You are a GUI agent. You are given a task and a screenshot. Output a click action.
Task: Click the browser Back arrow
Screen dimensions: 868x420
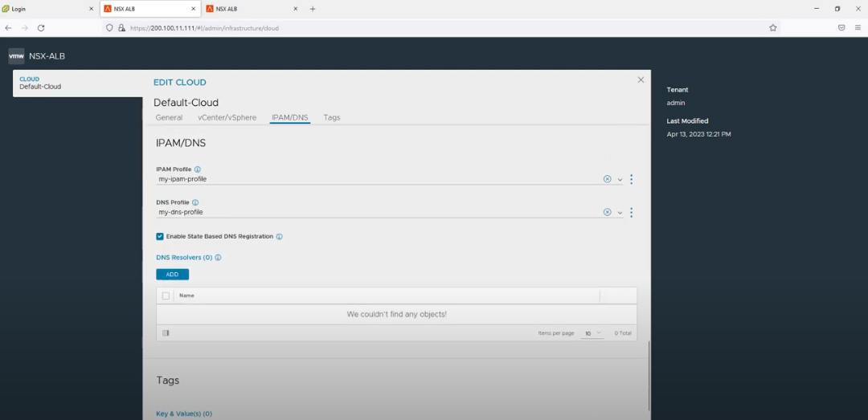[8, 27]
